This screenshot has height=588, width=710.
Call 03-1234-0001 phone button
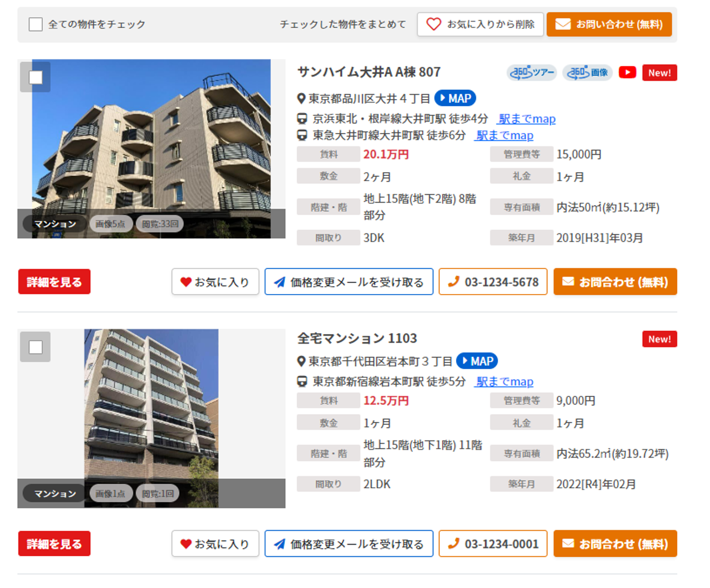point(493,544)
